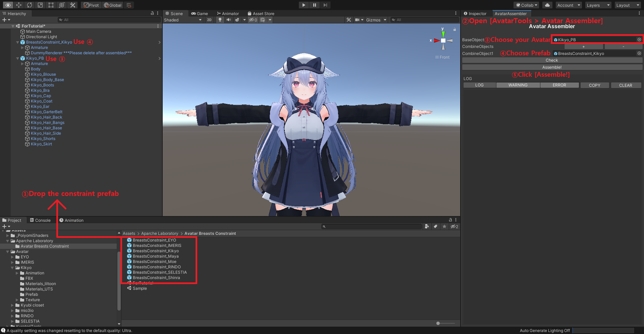
Task: Select the Rect tool in the toolbar
Action: click(x=51, y=5)
